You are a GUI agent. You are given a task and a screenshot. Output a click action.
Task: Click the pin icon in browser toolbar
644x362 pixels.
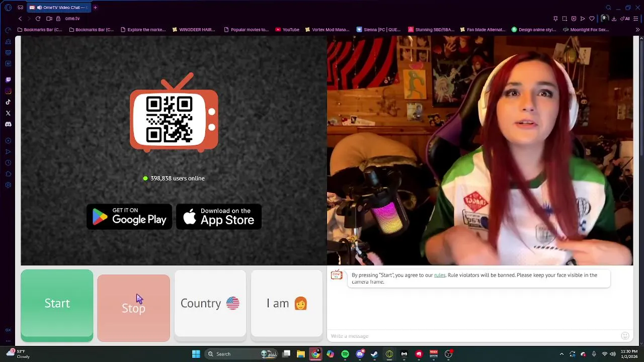pos(555,19)
